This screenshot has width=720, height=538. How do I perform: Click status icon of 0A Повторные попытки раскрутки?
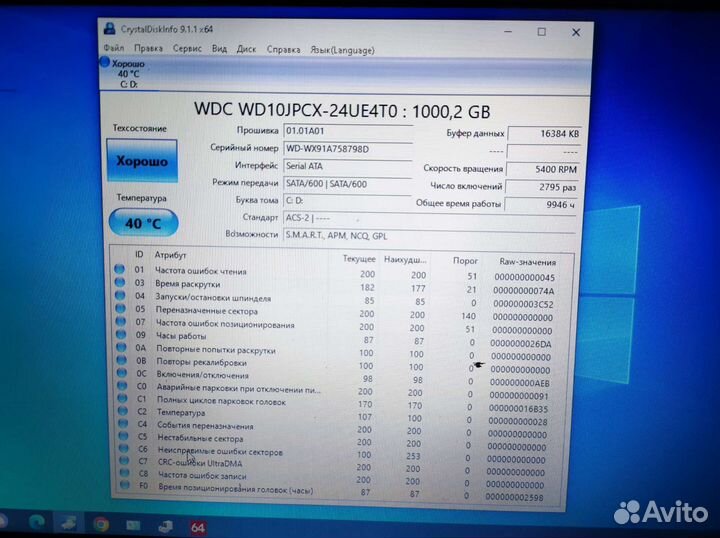(122, 347)
